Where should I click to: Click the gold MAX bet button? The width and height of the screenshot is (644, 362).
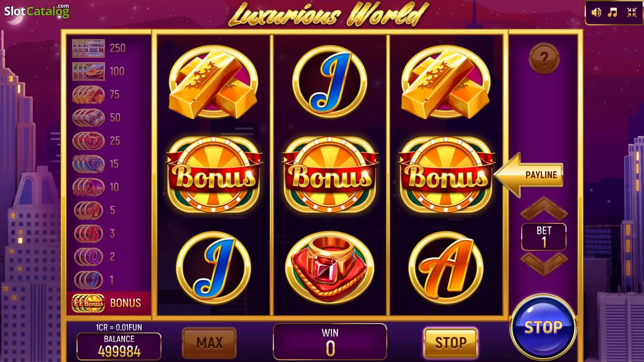pyautogui.click(x=209, y=343)
